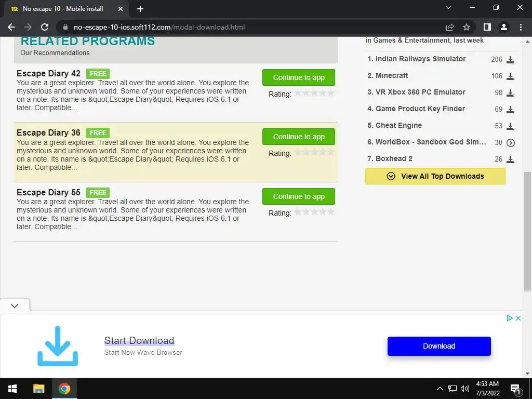Click the volume speaker tray icon
This screenshot has width=532, height=399.
(x=465, y=389)
